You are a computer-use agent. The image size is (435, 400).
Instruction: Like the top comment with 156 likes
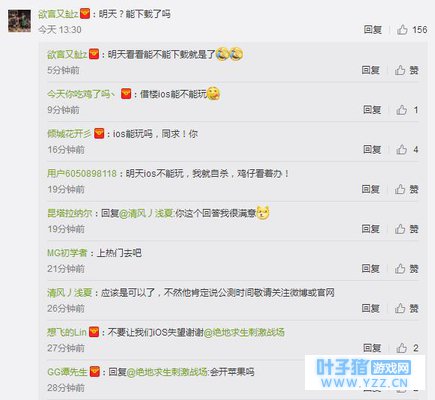412,30
